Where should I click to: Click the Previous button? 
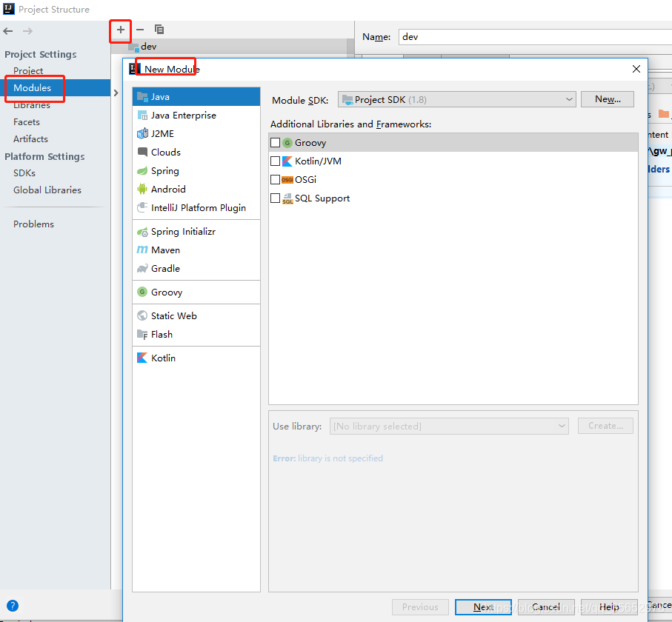click(420, 607)
